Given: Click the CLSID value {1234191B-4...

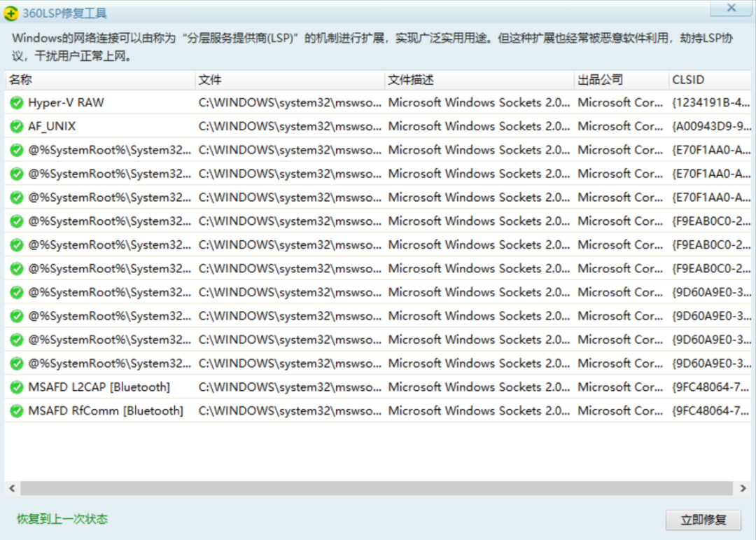Looking at the screenshot, I should click(711, 102).
